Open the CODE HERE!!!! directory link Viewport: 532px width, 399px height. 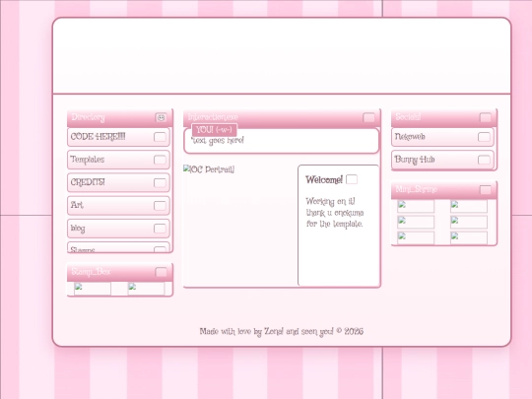[118, 137]
